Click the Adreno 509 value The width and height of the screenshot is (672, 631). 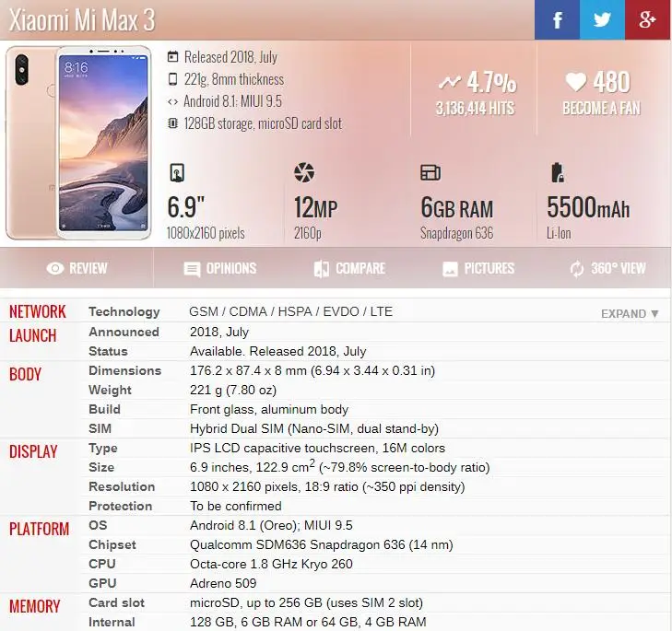click(x=223, y=583)
